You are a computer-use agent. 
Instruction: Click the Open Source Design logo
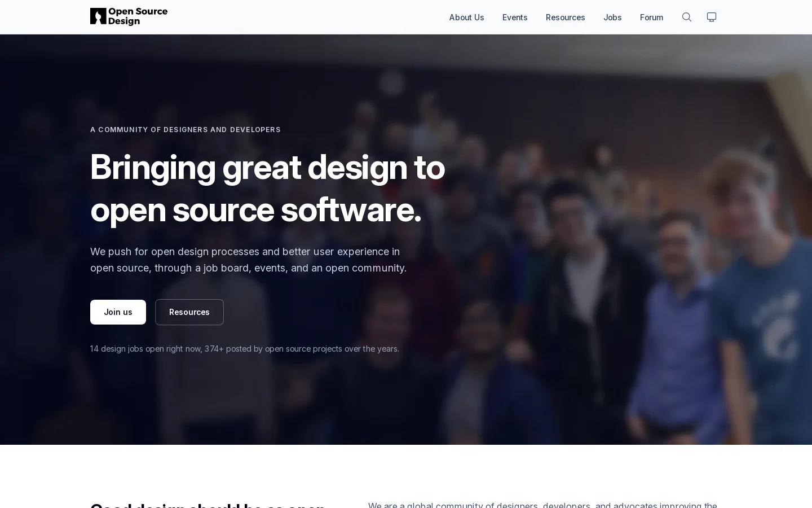pos(129,17)
